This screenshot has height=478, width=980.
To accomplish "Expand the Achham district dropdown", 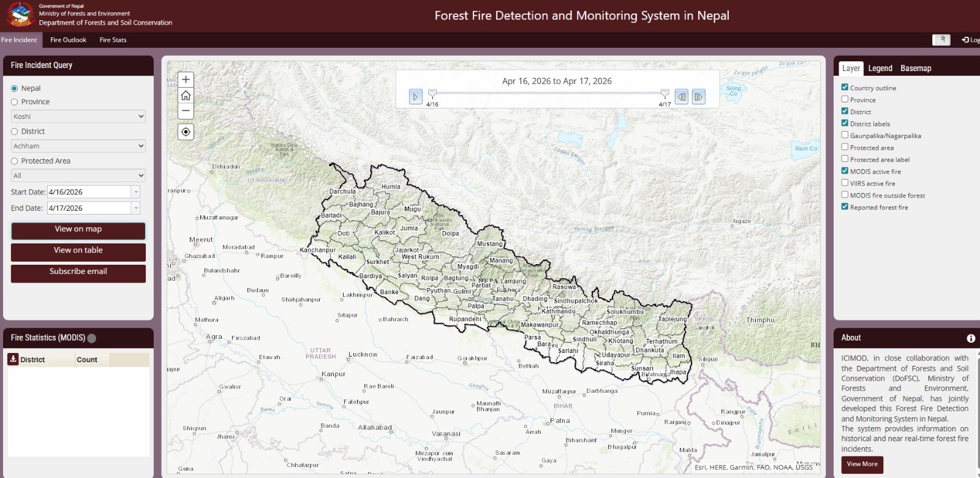I will (78, 146).
